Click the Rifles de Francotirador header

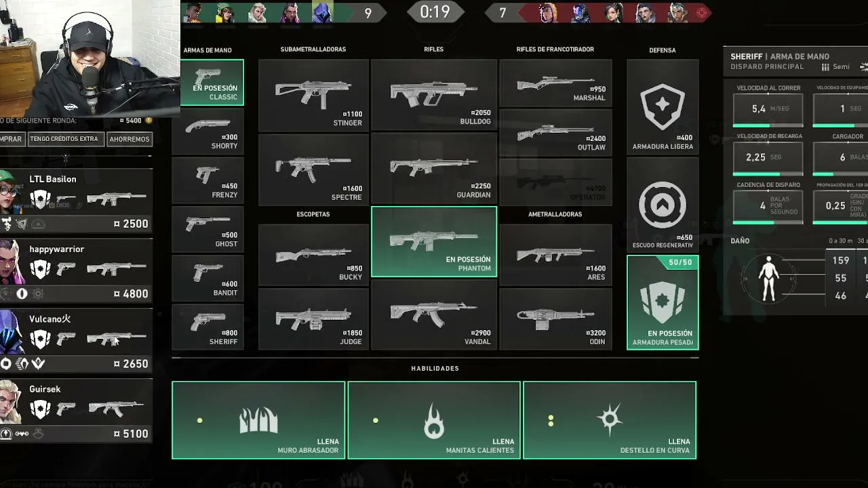(555, 49)
